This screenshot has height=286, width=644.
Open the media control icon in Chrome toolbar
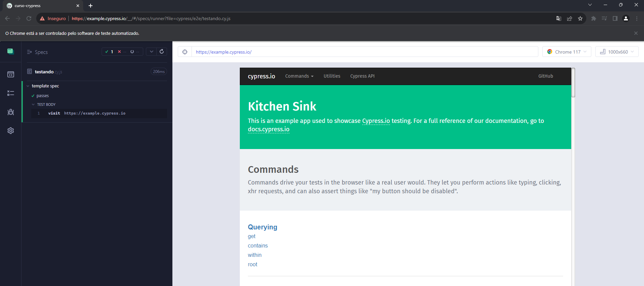tap(604, 18)
